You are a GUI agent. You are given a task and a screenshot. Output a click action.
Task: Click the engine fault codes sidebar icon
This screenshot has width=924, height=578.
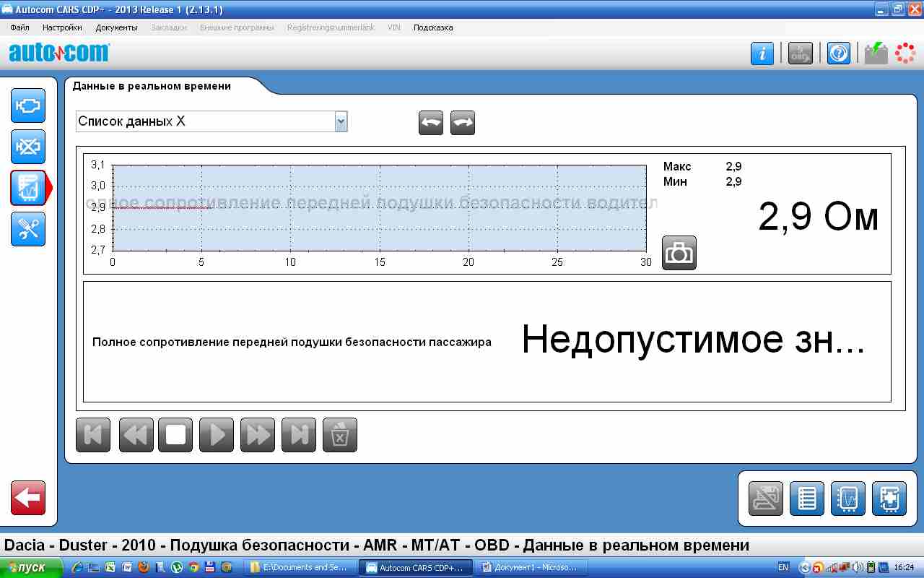pos(28,105)
